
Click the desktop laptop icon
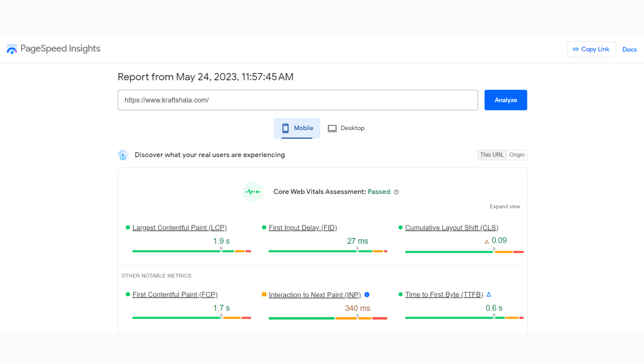point(332,128)
